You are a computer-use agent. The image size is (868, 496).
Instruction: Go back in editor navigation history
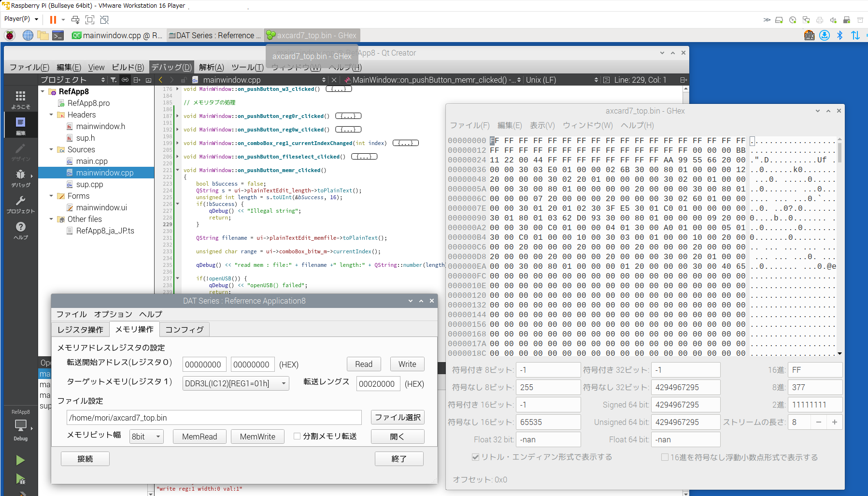[161, 80]
